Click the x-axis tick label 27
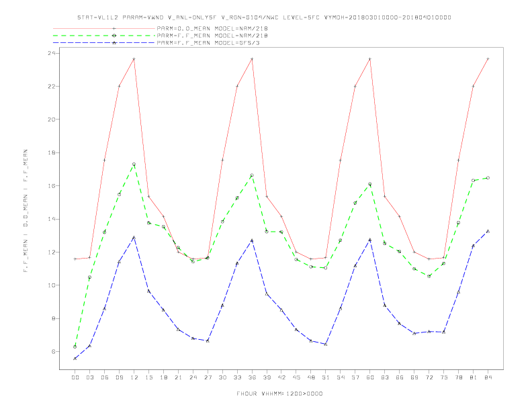The width and height of the screenshot is (532, 411). [x=208, y=377]
